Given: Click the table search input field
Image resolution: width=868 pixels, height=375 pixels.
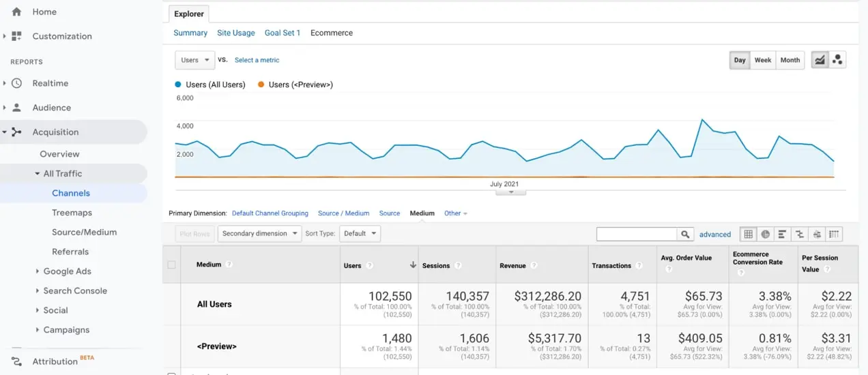Looking at the screenshot, I should tap(636, 234).
